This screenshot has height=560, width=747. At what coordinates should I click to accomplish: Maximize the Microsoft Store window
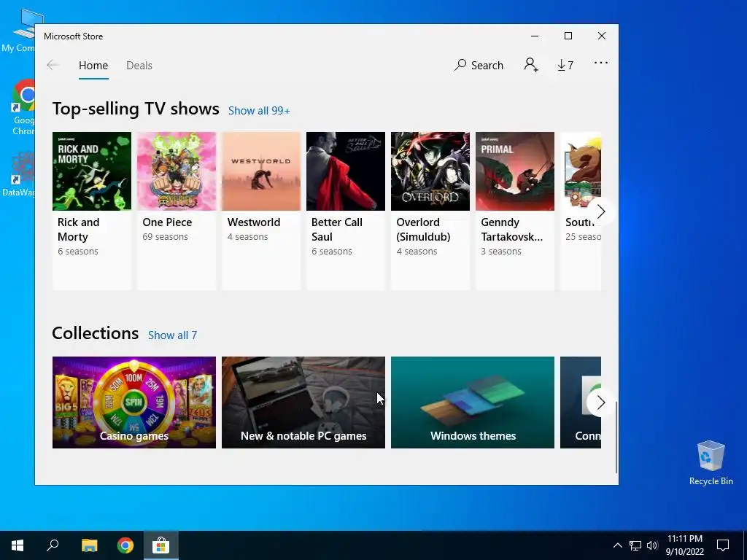click(x=568, y=36)
